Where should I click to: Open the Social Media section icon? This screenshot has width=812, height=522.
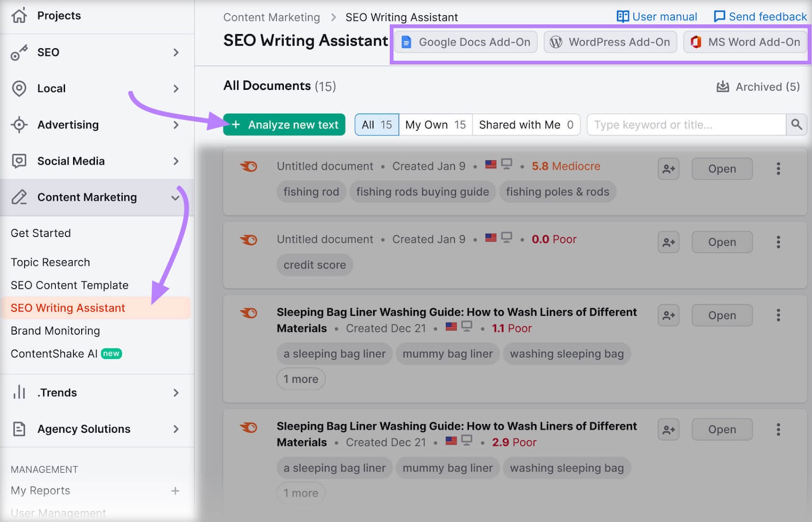pyautogui.click(x=19, y=161)
